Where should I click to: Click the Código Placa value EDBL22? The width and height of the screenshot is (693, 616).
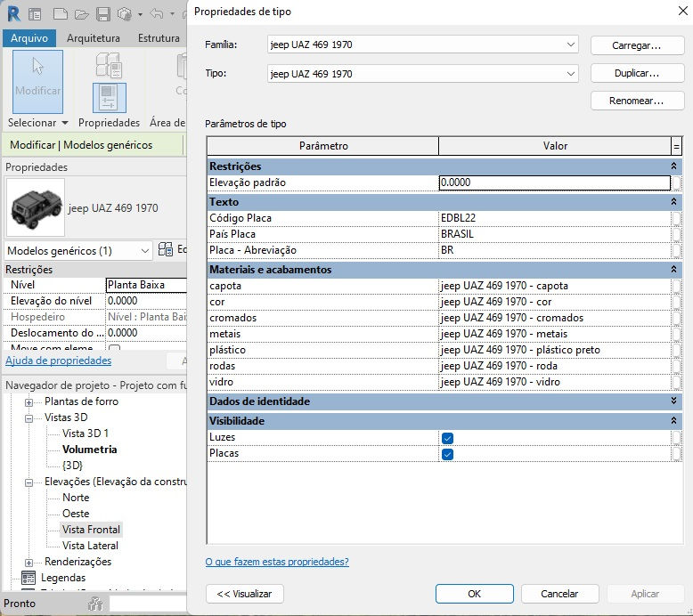coord(555,218)
